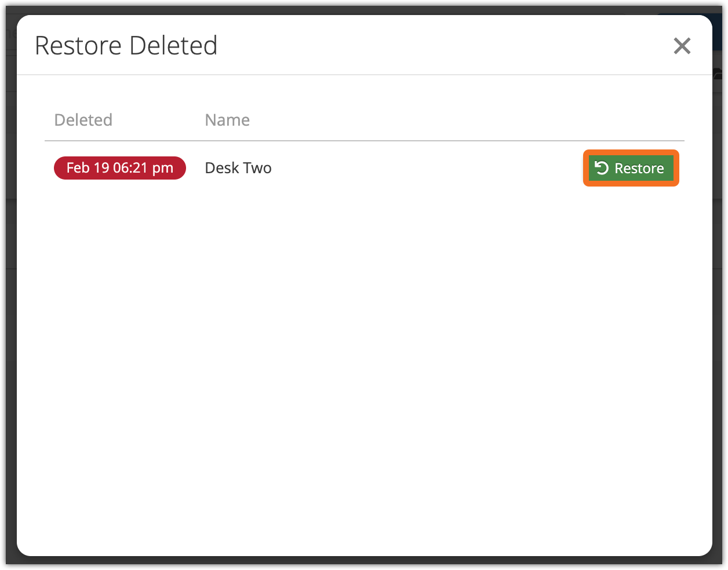Click the word Restore on the green button
The image size is (728, 570).
click(639, 169)
